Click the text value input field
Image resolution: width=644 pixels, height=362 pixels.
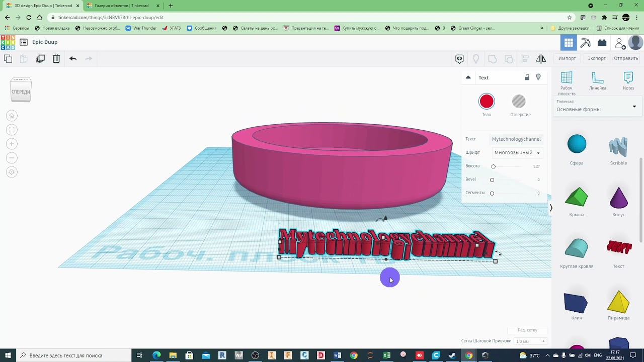(516, 139)
